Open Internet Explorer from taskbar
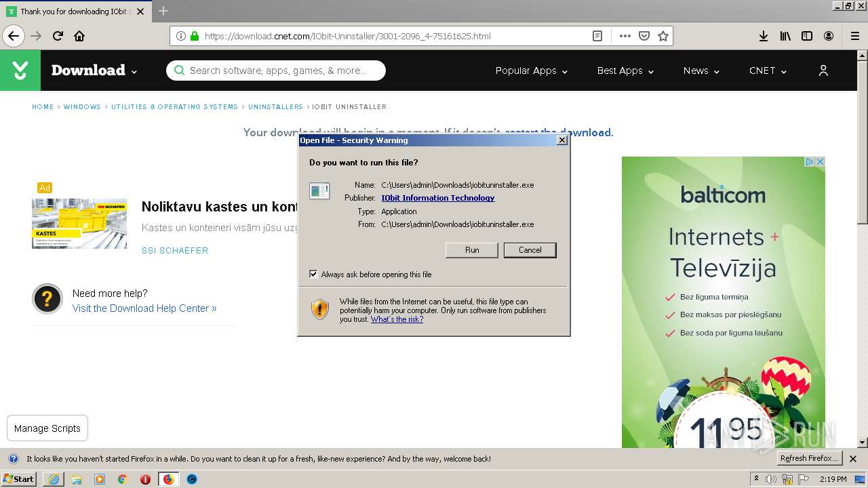The height and width of the screenshot is (488, 868). coord(54,479)
